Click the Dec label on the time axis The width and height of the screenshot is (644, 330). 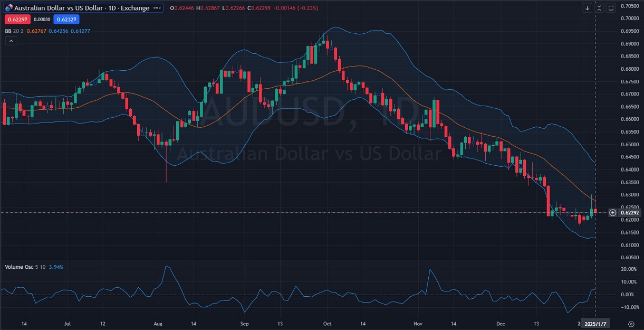pos(501,323)
